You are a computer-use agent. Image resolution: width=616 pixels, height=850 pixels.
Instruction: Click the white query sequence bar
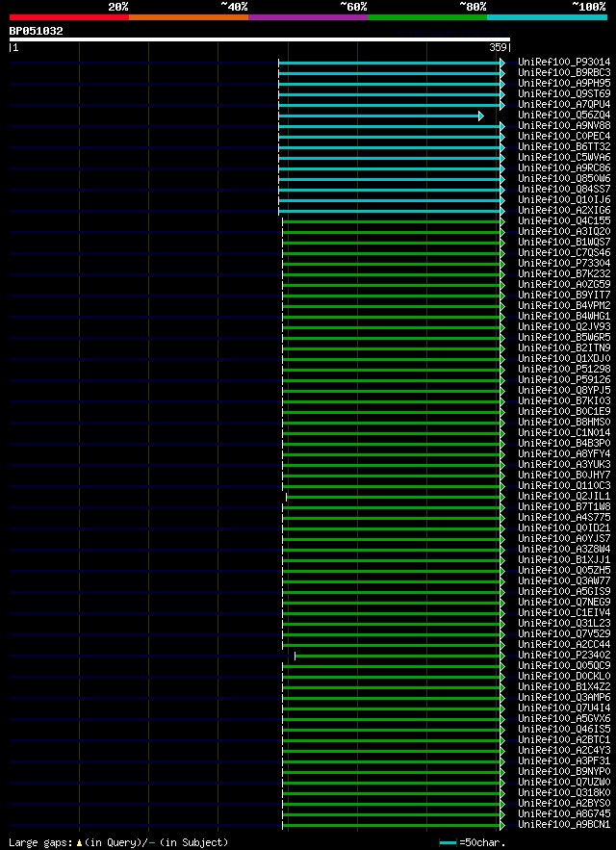260,39
